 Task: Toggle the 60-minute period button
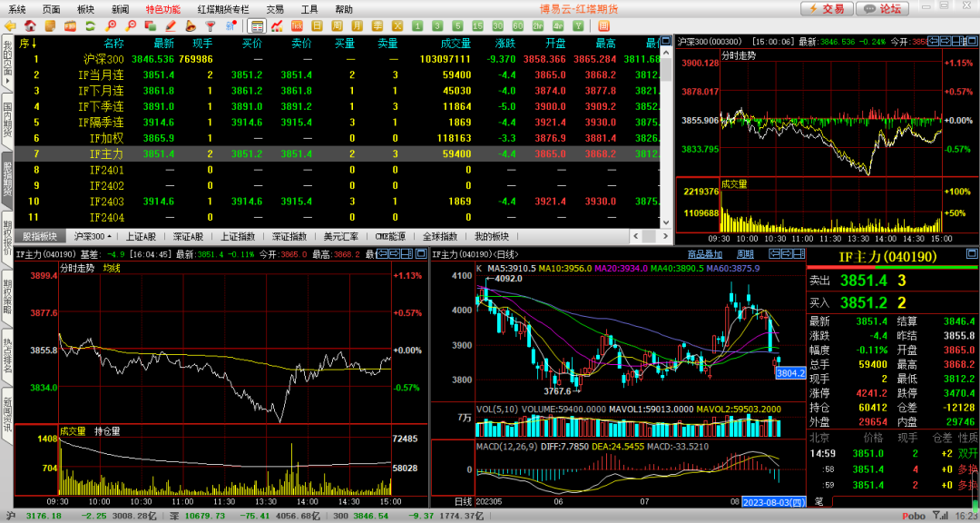tap(517, 26)
